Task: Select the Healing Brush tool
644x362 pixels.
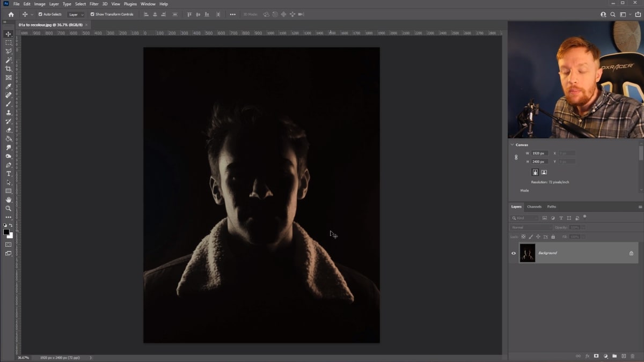Action: pos(8,95)
